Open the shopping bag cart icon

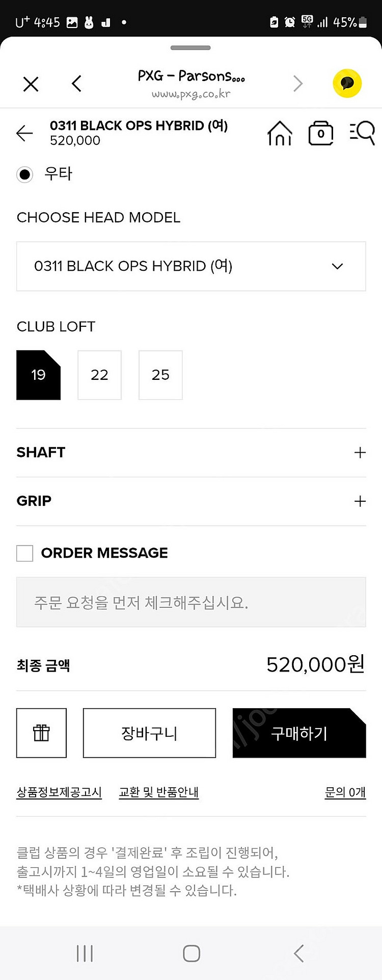tap(321, 133)
